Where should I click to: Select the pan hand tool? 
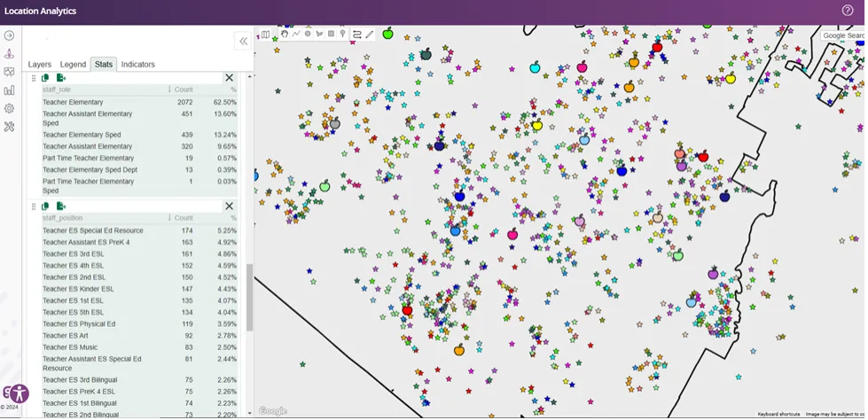(285, 35)
